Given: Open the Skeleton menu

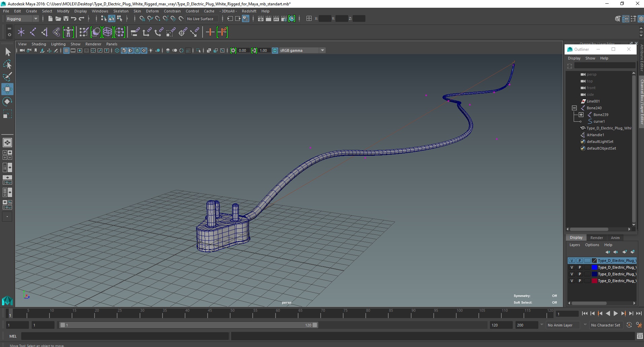Looking at the screenshot, I should 121,11.
